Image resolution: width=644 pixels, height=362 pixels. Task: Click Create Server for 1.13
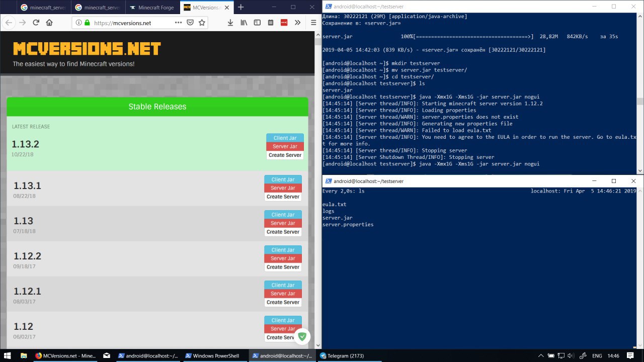click(x=283, y=232)
